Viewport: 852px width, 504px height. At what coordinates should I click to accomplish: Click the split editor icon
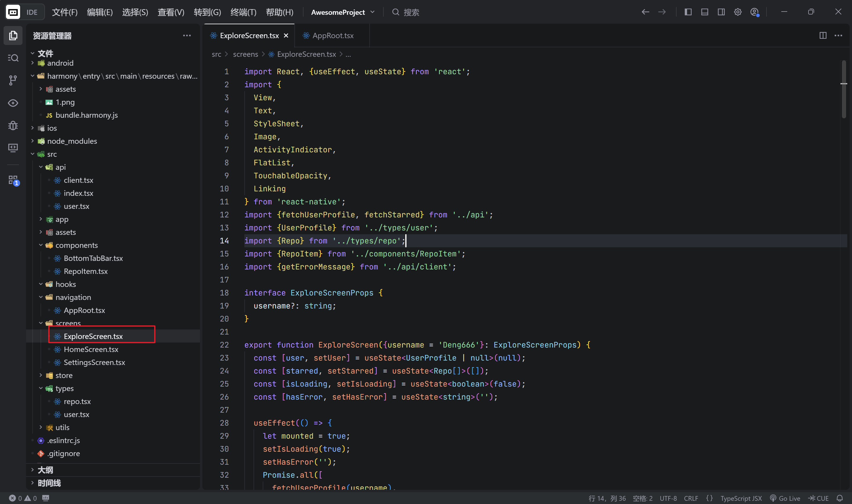822,35
